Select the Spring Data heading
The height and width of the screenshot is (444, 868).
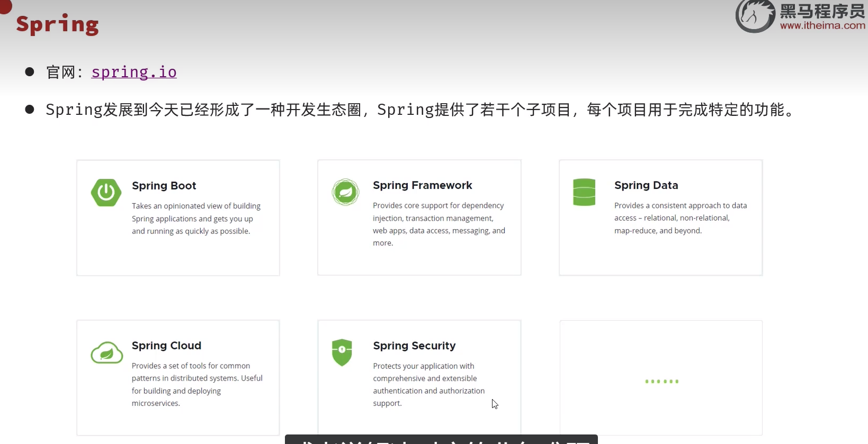click(x=646, y=185)
